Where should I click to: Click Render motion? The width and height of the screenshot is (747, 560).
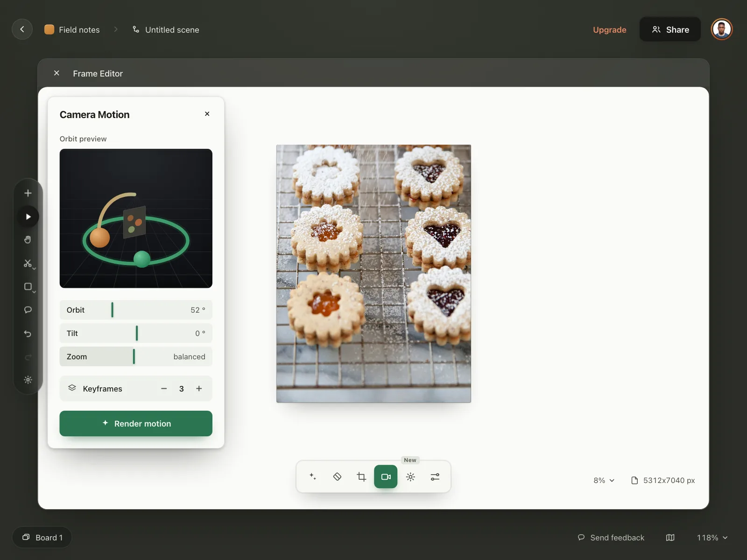pyautogui.click(x=136, y=423)
